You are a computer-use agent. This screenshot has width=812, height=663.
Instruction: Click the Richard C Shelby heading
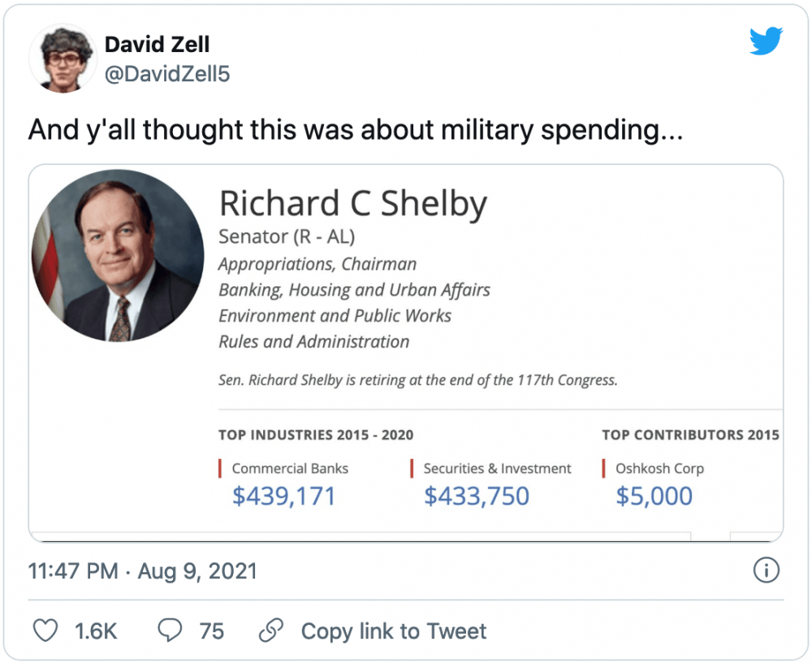tap(353, 203)
